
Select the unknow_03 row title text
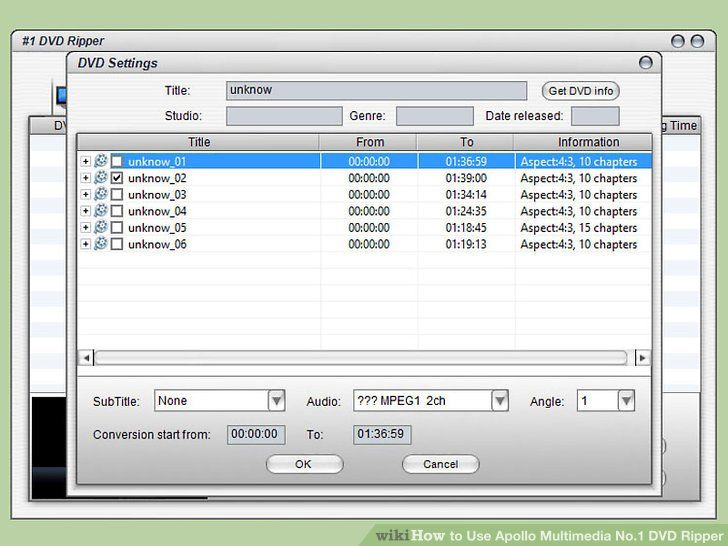(x=157, y=195)
